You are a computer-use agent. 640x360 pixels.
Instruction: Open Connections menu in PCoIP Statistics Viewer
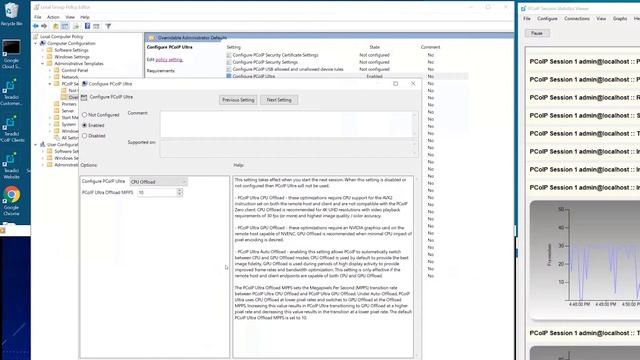[577, 19]
